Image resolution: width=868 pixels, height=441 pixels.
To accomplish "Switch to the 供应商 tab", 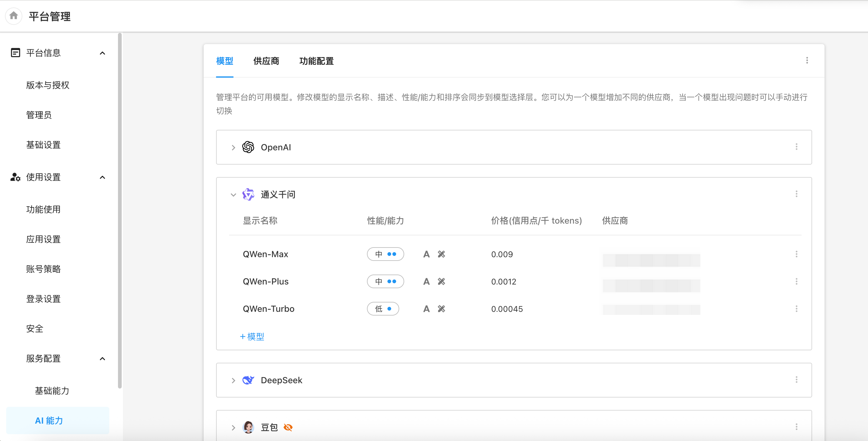I will pyautogui.click(x=266, y=61).
